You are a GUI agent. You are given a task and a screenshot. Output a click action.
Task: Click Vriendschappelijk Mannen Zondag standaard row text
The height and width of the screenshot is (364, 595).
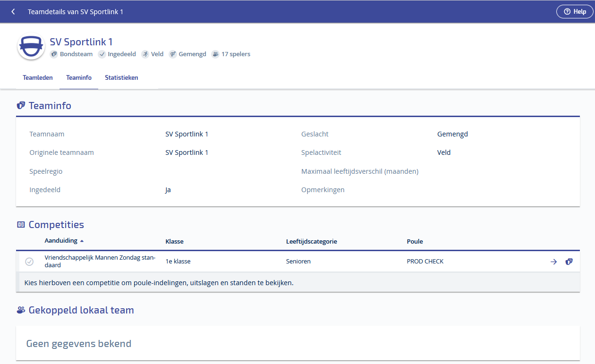(100, 262)
